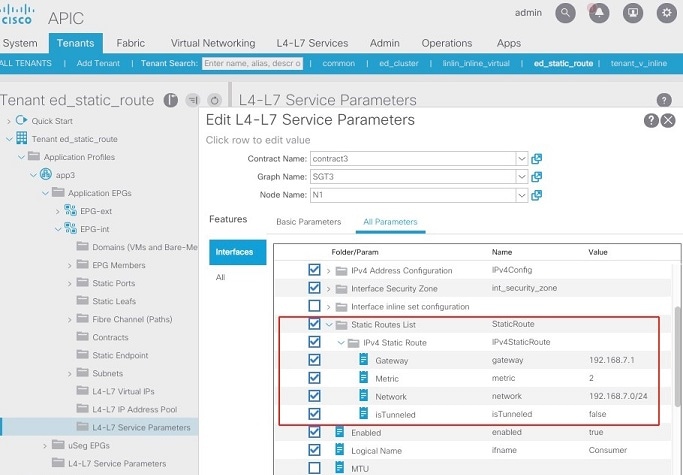Screen dimensions: 683x475
Task: Open the search magnifier icon in header
Action: pyautogui.click(x=565, y=13)
